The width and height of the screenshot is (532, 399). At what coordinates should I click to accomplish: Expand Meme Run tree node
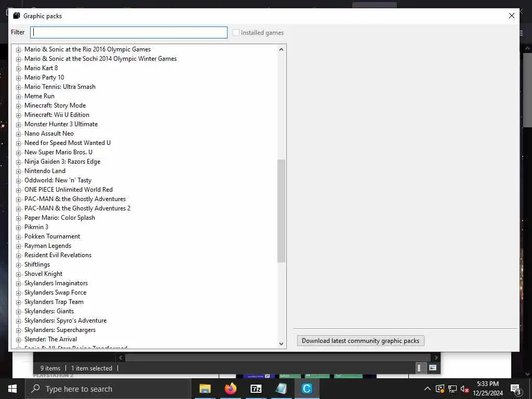(19, 96)
